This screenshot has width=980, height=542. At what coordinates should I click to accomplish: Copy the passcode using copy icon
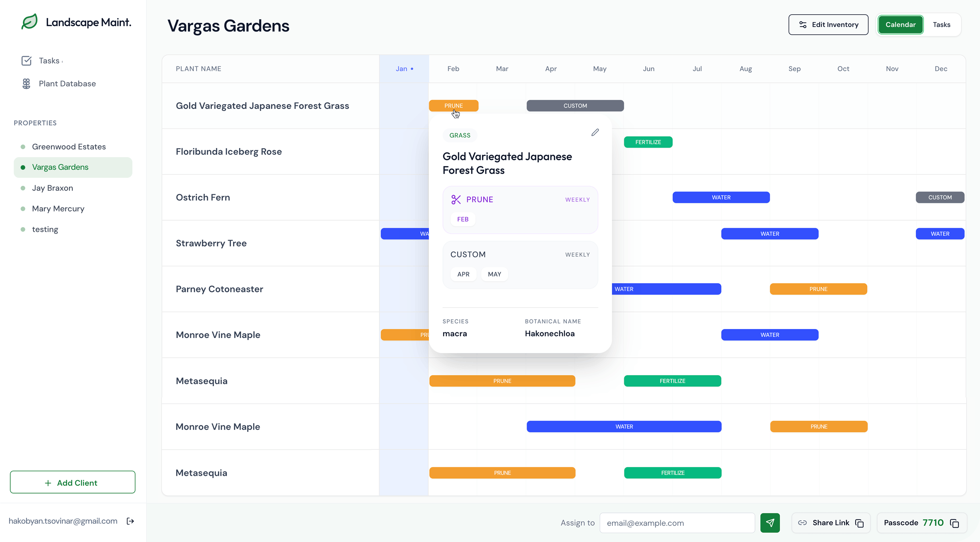tap(954, 523)
